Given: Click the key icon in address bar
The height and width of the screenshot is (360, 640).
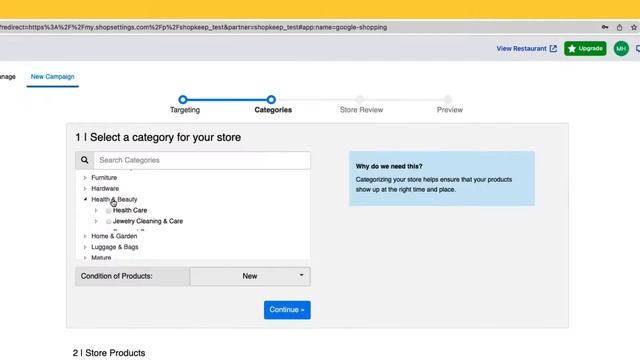Looking at the screenshot, I should click(605, 27).
